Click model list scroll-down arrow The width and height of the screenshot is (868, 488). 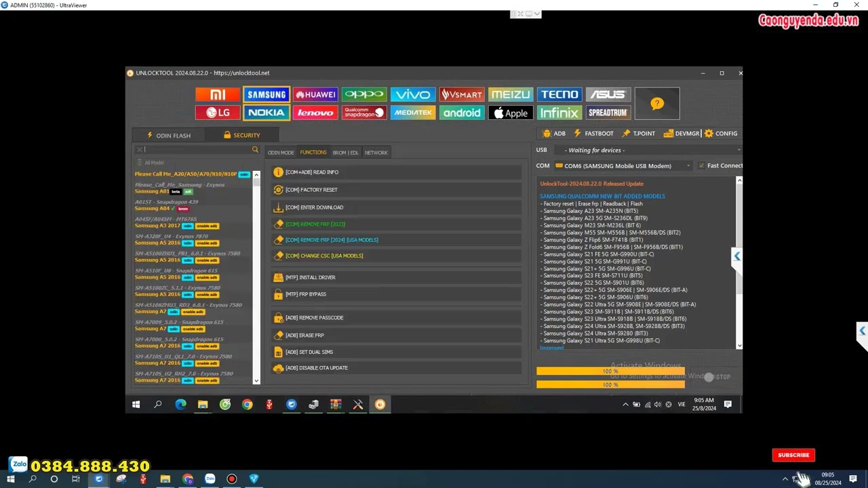(256, 381)
